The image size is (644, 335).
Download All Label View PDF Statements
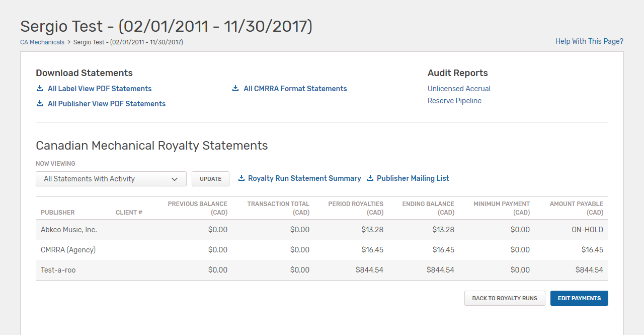[x=100, y=89]
